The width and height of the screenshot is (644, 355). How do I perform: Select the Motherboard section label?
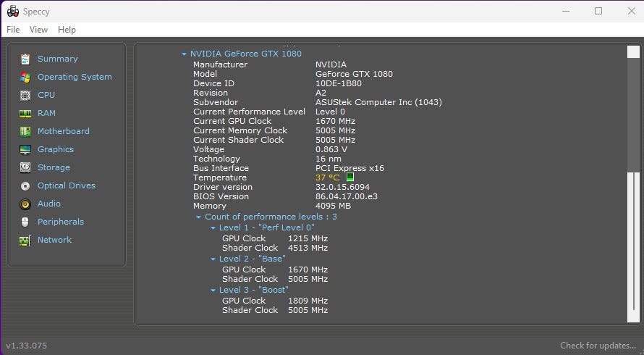[x=63, y=131]
